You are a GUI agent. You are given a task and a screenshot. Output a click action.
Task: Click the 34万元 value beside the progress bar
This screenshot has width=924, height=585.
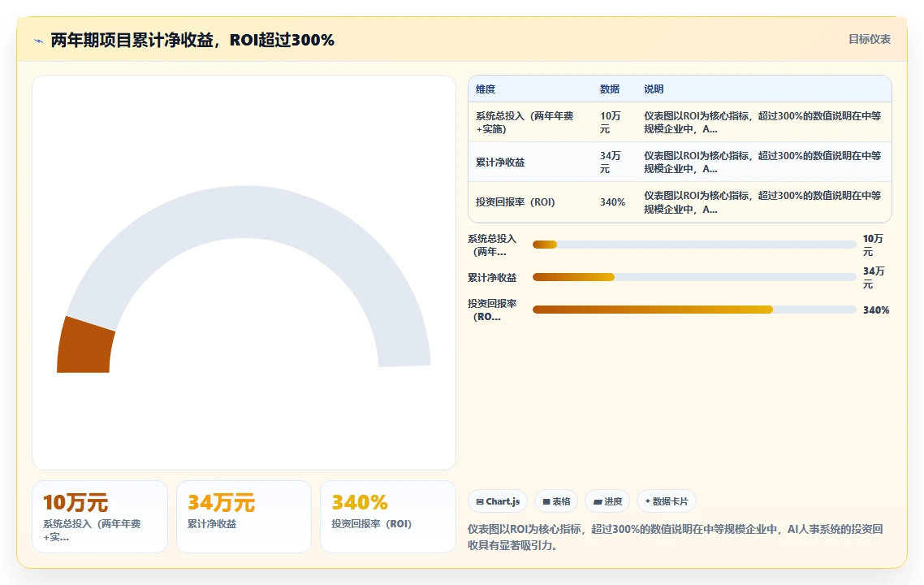click(874, 277)
